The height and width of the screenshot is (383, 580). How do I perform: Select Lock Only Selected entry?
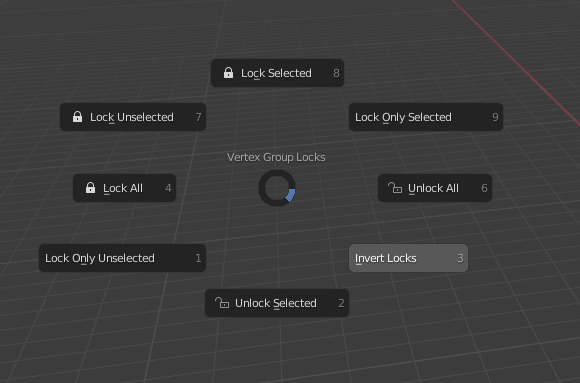[x=426, y=117]
